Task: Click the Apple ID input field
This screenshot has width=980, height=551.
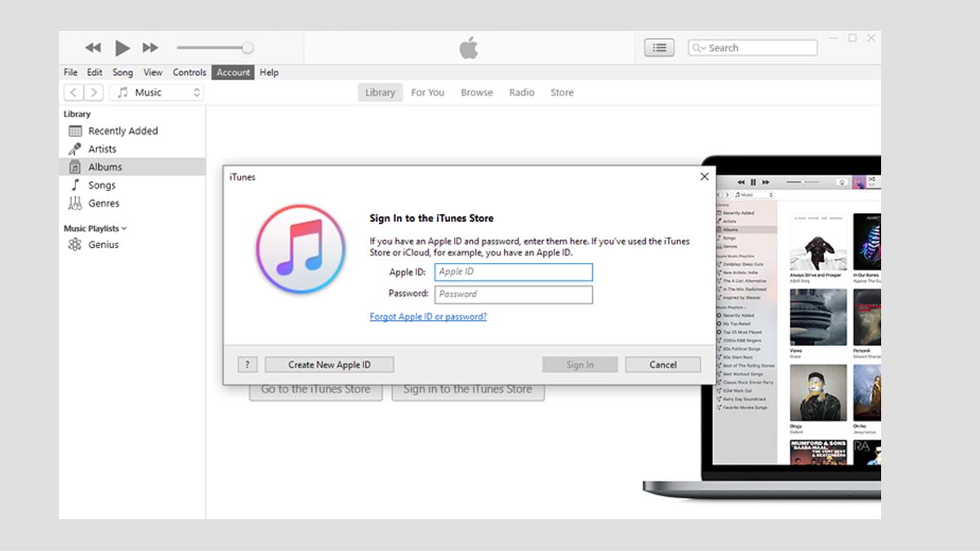Action: click(514, 272)
